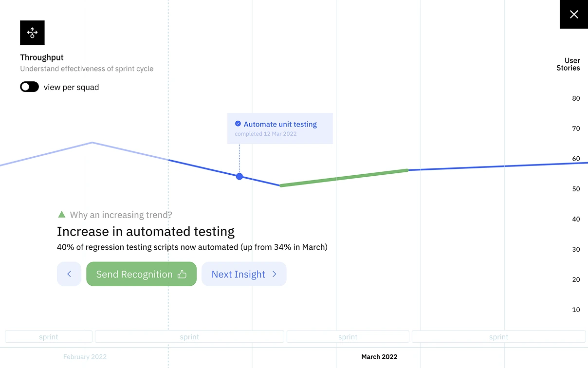Click the chevron on Next Insight
Viewport: 588px width, 368px height.
[275, 274]
